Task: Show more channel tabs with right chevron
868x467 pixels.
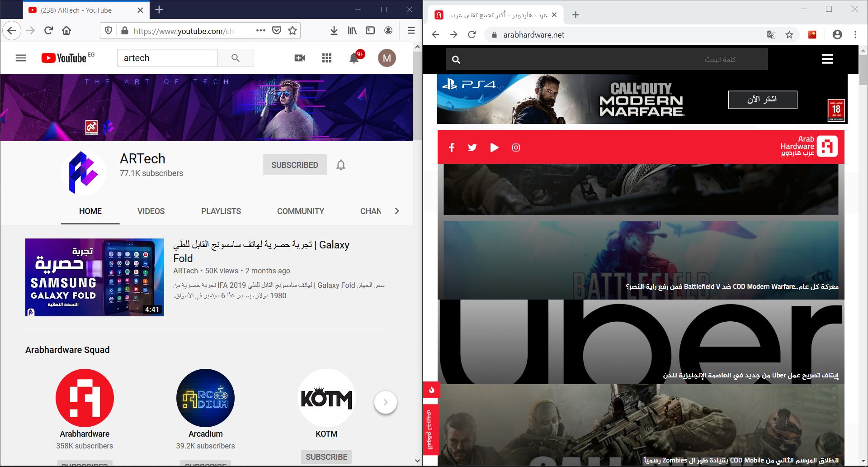Action: click(x=397, y=211)
